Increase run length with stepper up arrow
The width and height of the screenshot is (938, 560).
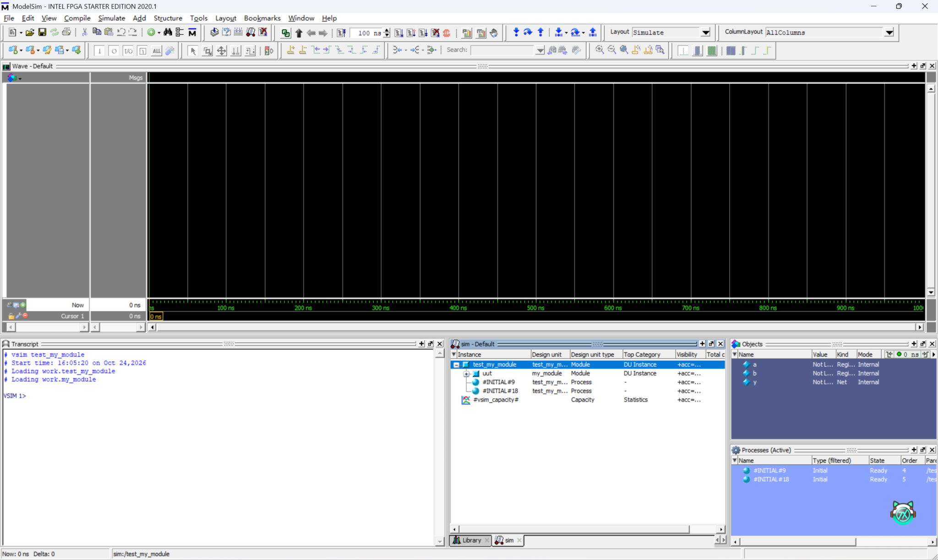[387, 30]
